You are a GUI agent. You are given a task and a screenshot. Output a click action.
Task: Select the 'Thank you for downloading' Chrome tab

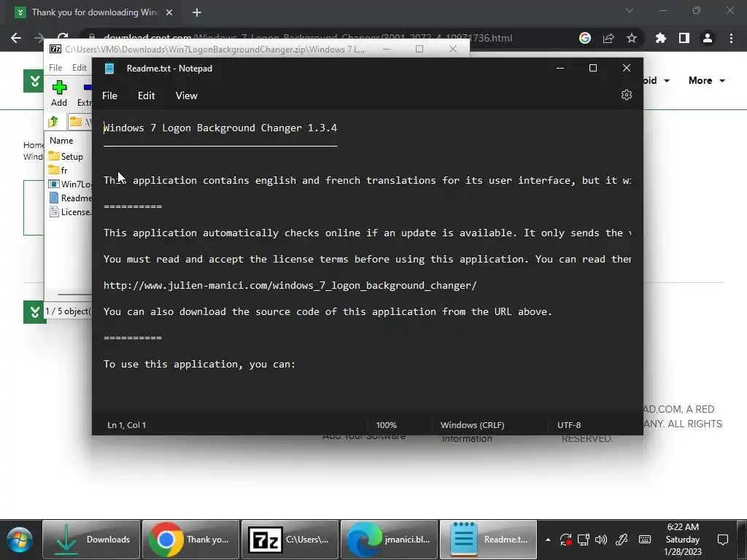click(93, 12)
